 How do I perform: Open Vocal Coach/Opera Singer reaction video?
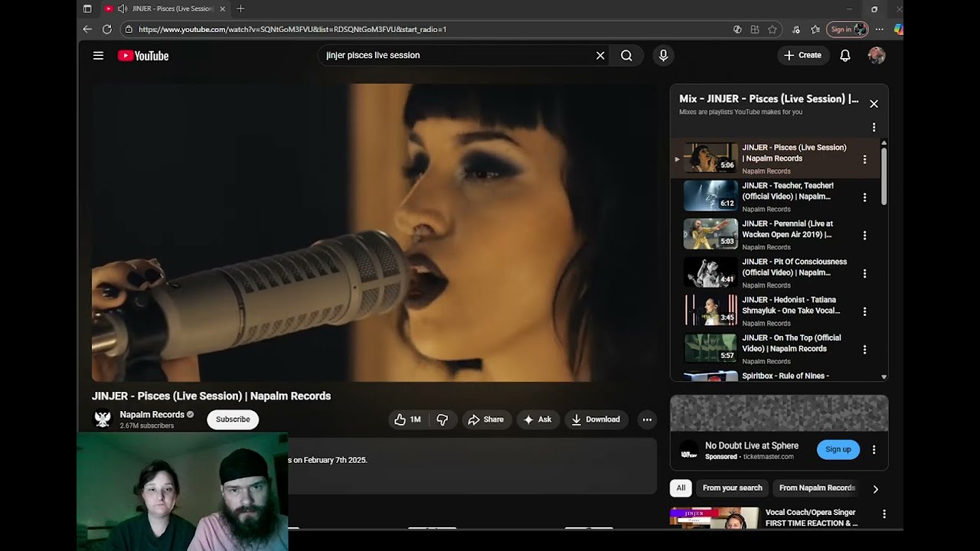point(812,518)
